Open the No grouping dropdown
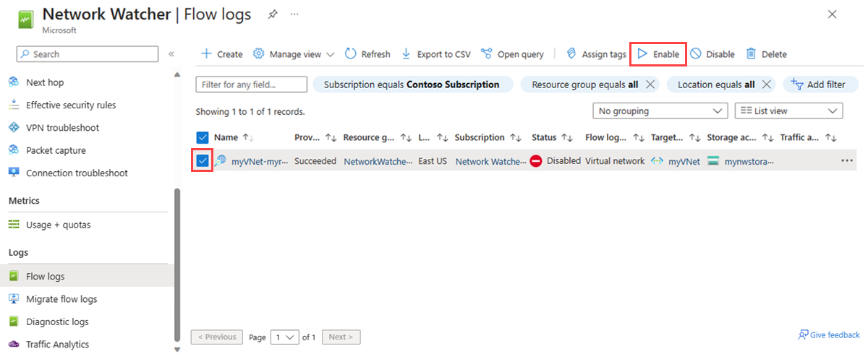 (x=660, y=111)
